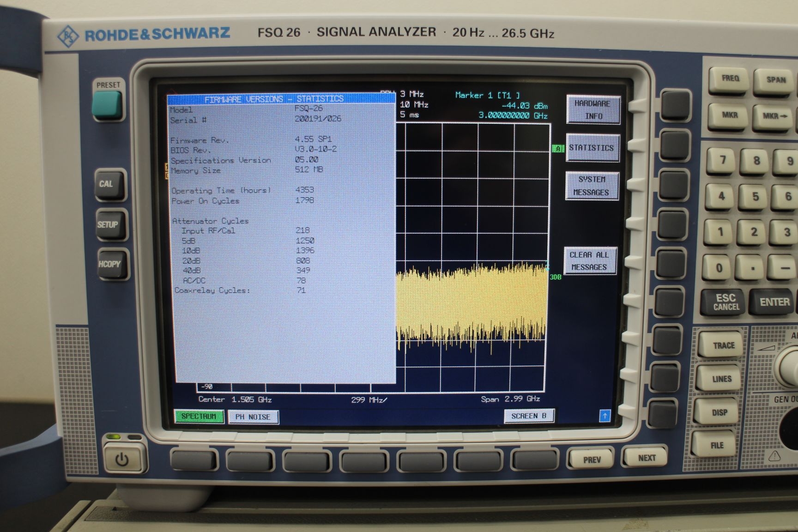
Task: Push the side softkey beside HARDWARE INFO
Action: pyautogui.click(x=676, y=106)
